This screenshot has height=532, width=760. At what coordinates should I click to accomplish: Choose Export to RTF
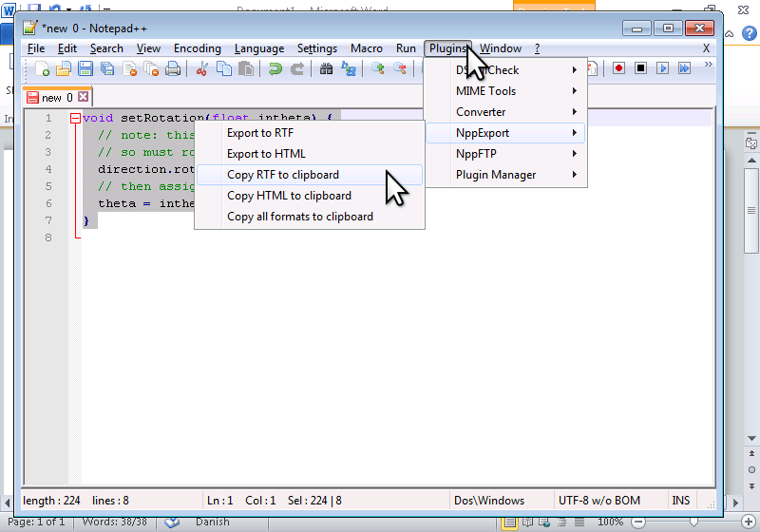pos(310,133)
